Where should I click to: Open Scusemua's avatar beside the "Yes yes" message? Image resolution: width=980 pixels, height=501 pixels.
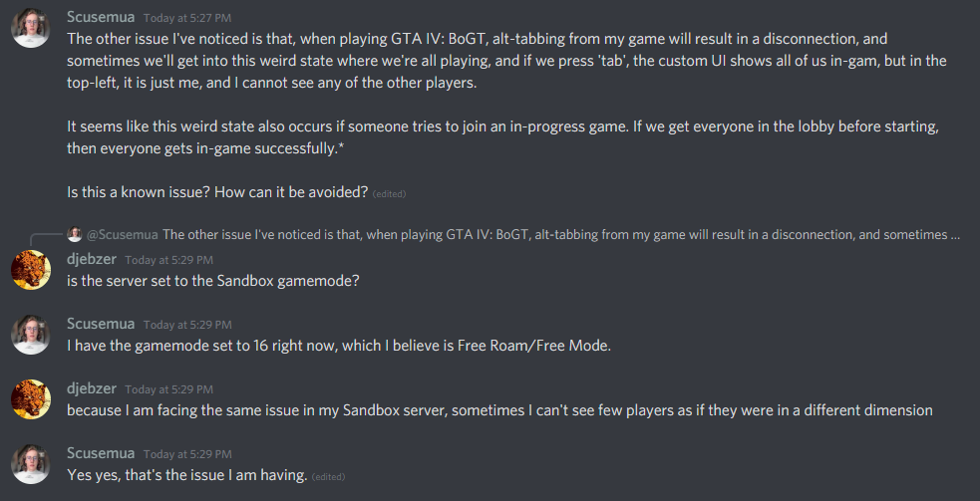coord(31,464)
